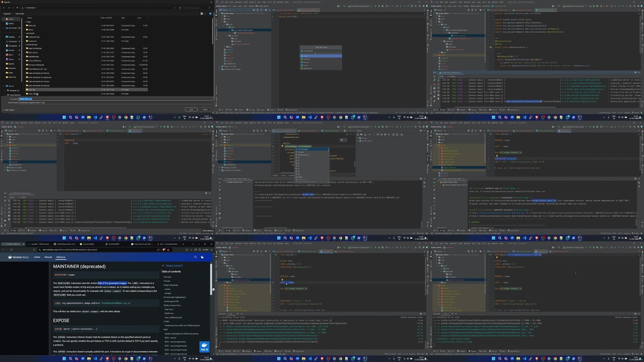This screenshot has height=362, width=644.
Task: Click name field in New Java Class popup
Action: coord(321,51)
